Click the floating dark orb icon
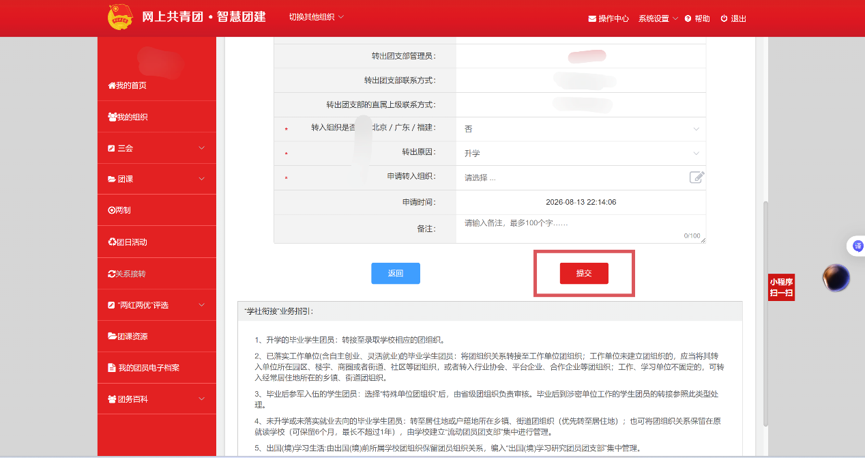Viewport: 865px width, 458px height. pyautogui.click(x=836, y=278)
